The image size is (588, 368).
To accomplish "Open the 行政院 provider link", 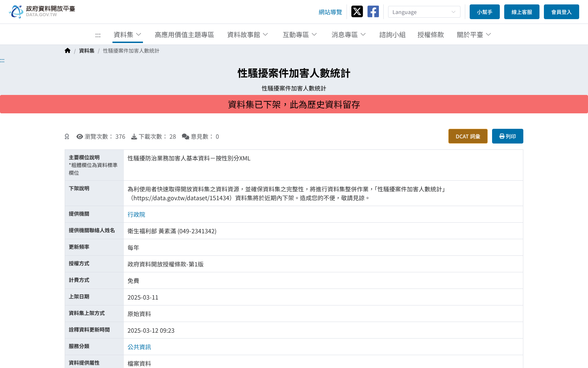I will 136,215.
